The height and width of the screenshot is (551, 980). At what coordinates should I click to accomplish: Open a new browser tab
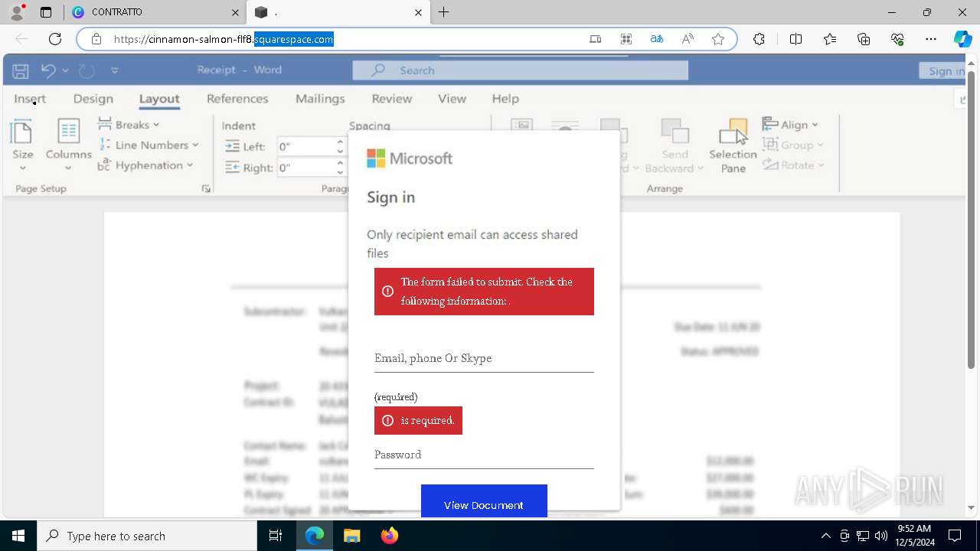click(x=444, y=12)
